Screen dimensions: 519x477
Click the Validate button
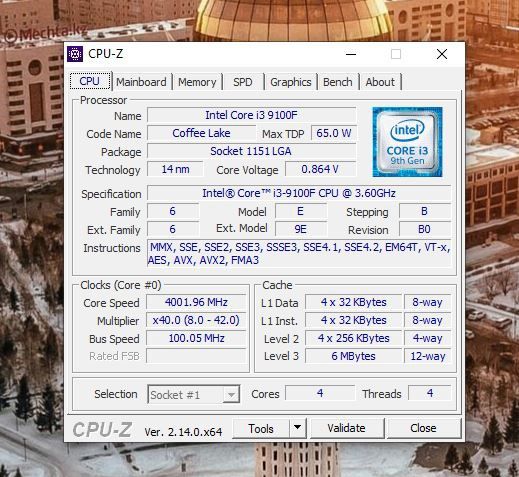pyautogui.click(x=347, y=428)
